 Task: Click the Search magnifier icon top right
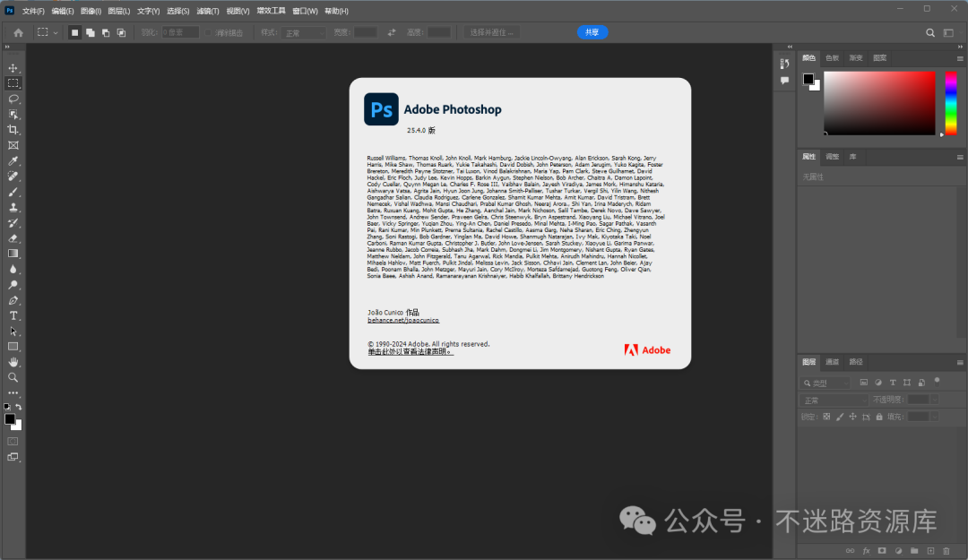(x=930, y=33)
